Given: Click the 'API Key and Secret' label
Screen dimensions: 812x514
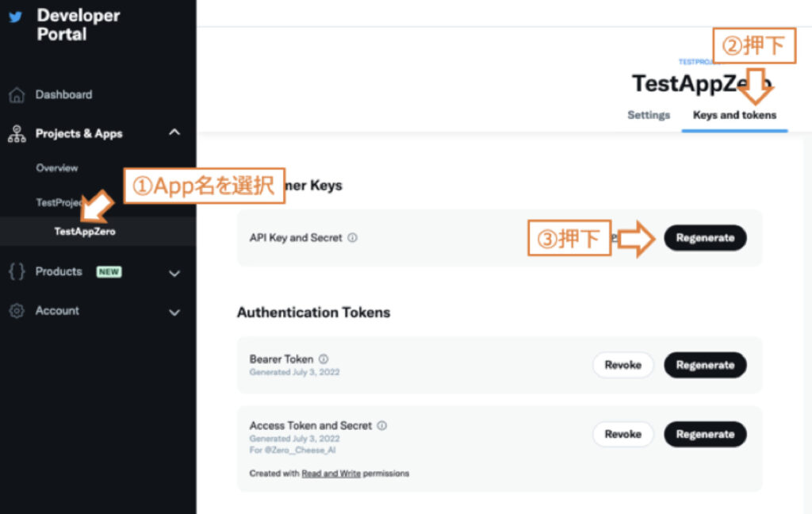Looking at the screenshot, I should click(x=296, y=238).
